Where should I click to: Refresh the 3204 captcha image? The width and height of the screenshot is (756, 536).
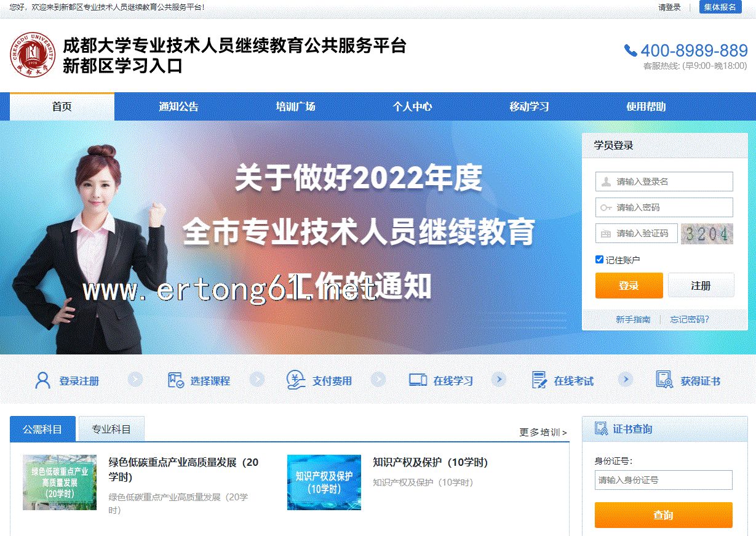(707, 234)
